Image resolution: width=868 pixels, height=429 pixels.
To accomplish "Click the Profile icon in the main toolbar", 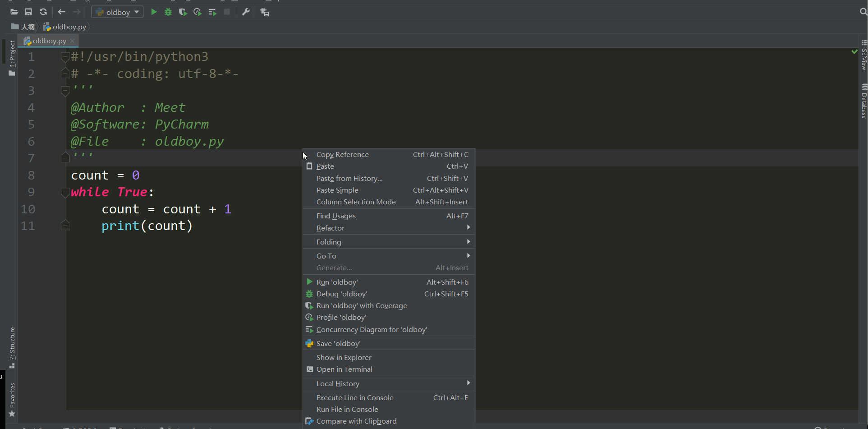I will (x=197, y=12).
